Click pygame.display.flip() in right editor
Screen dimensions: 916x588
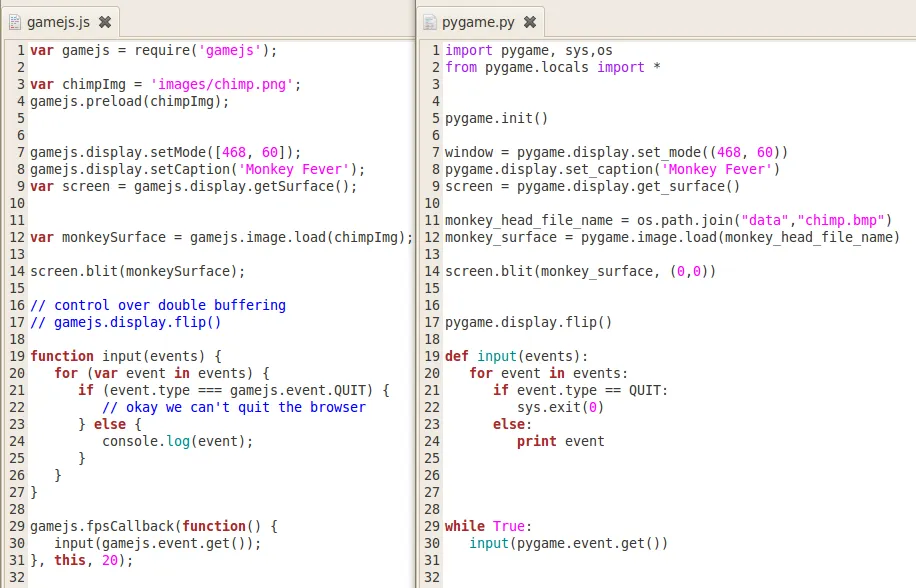[529, 322]
